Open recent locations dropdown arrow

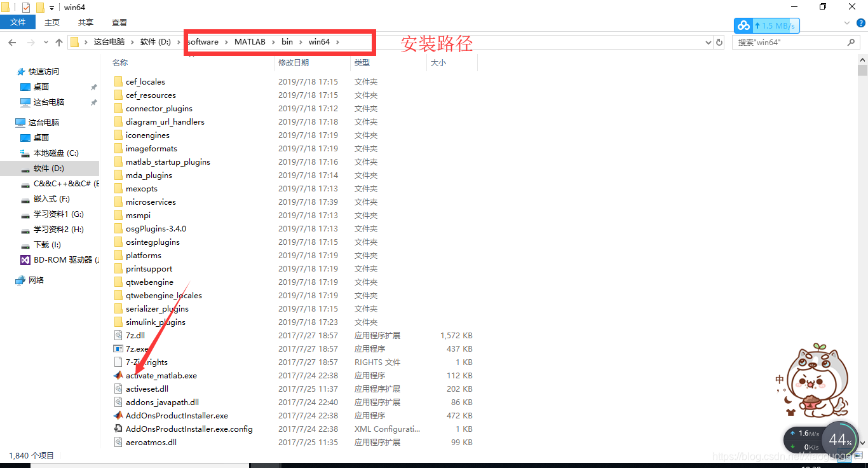click(46, 42)
